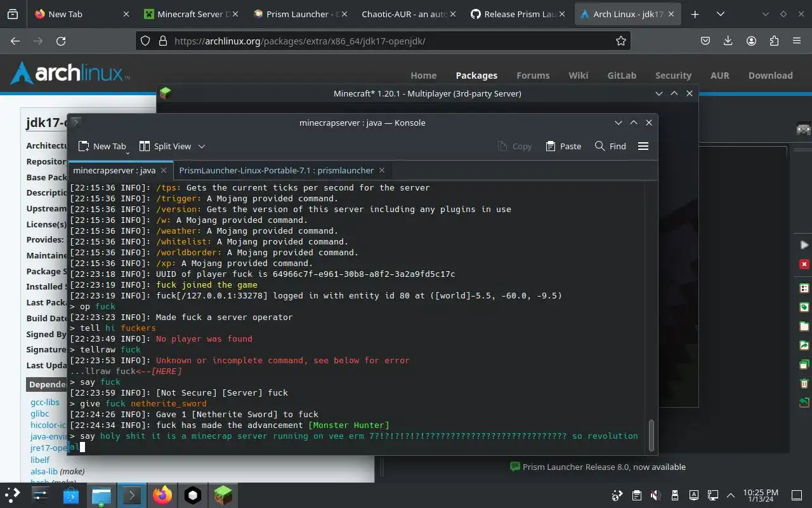Open Download link on Arch site
This screenshot has height=508, width=812.
(770, 75)
